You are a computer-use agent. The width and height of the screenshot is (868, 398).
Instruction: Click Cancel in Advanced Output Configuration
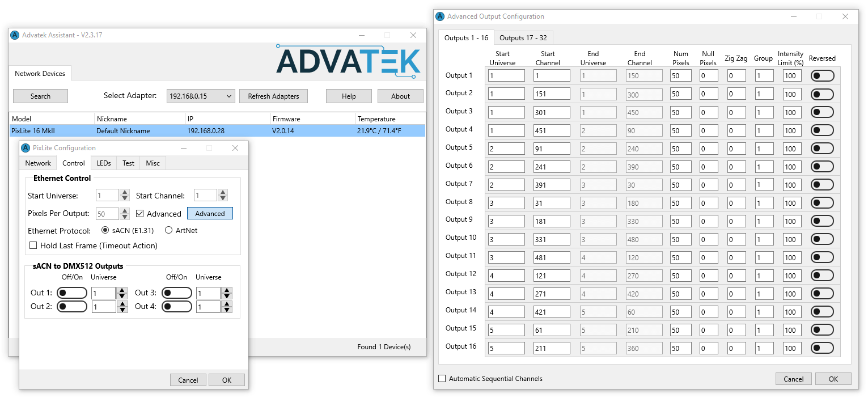click(x=794, y=379)
